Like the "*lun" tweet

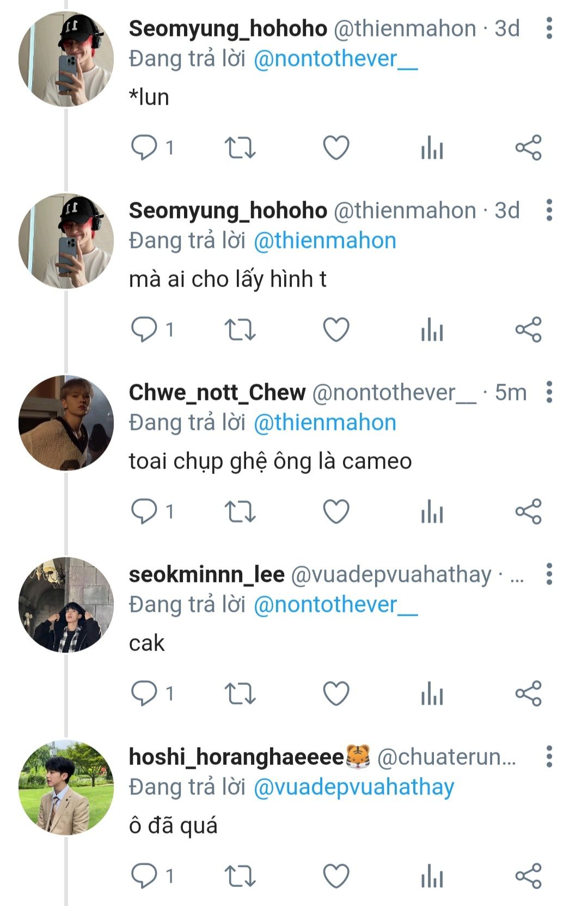tap(336, 148)
